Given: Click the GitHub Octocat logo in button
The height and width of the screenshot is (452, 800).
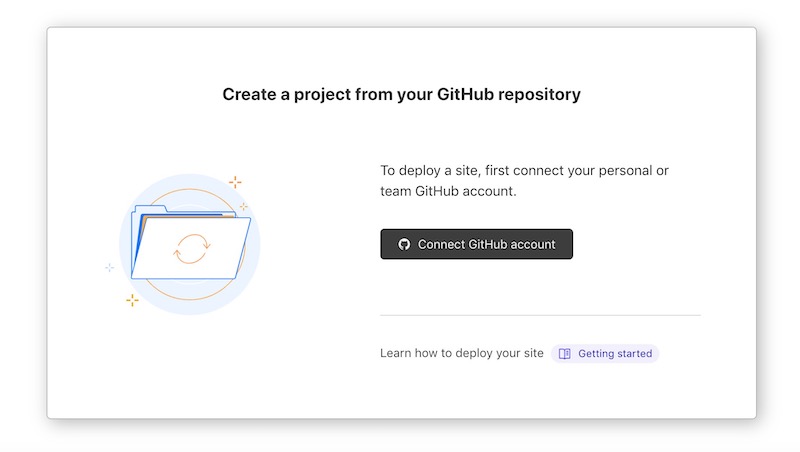Looking at the screenshot, I should (404, 244).
